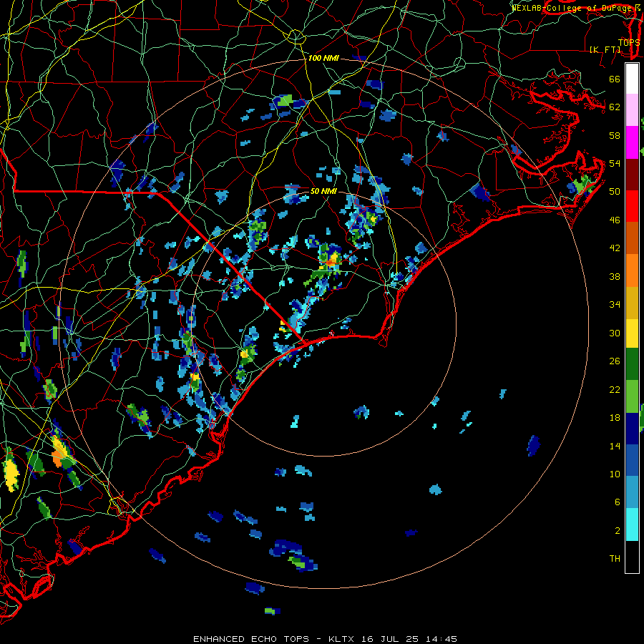Click the '50 NMI' range ring label
644x644 pixels.
point(323,191)
